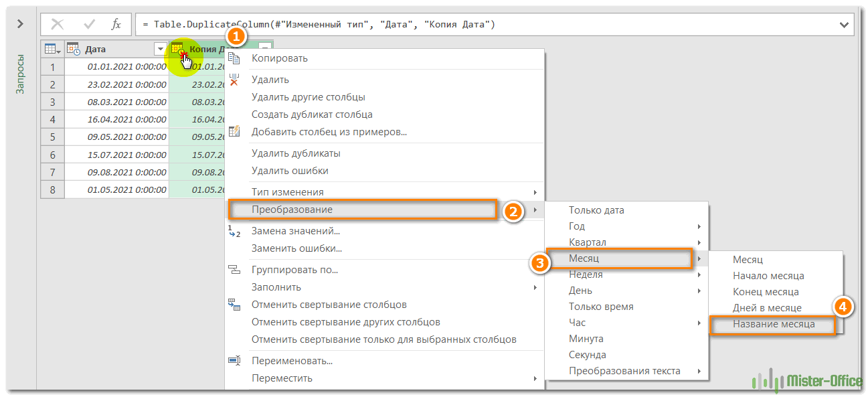The height and width of the screenshot is (397, 868).
Task: Click the date type icon on Дата column
Action: 74,49
